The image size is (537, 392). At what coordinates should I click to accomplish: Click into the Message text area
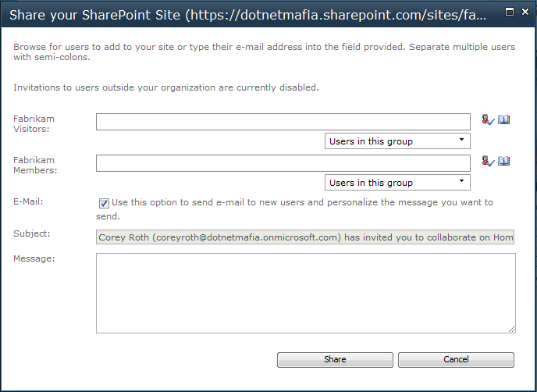pos(305,294)
